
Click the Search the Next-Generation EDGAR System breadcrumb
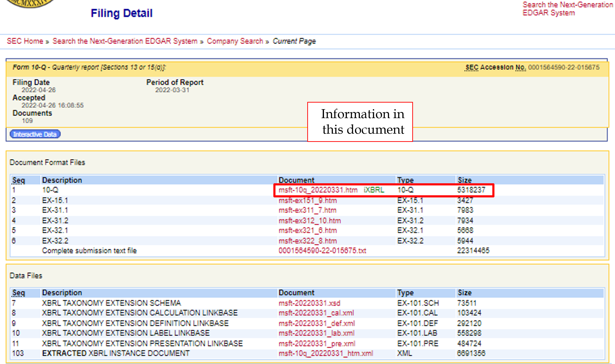point(125,41)
